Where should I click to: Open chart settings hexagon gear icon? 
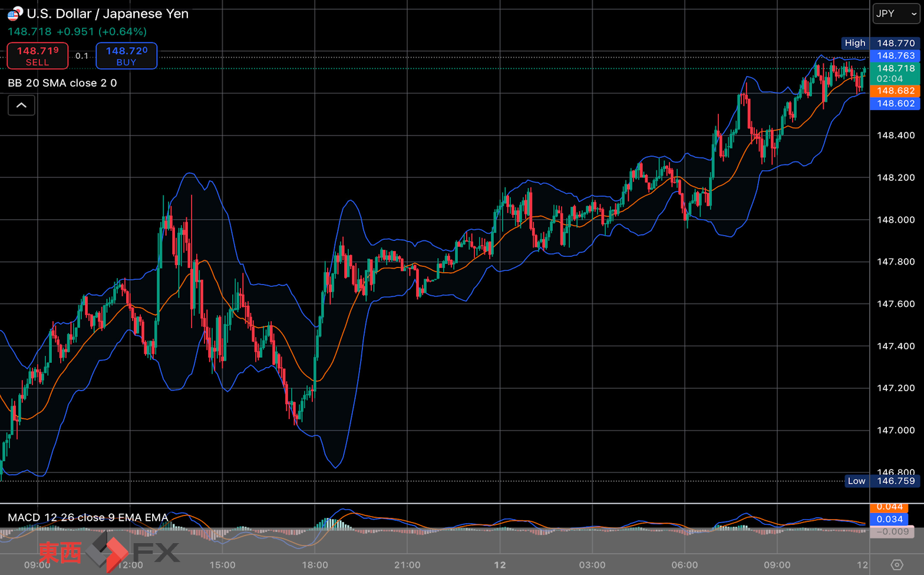pyautogui.click(x=896, y=564)
